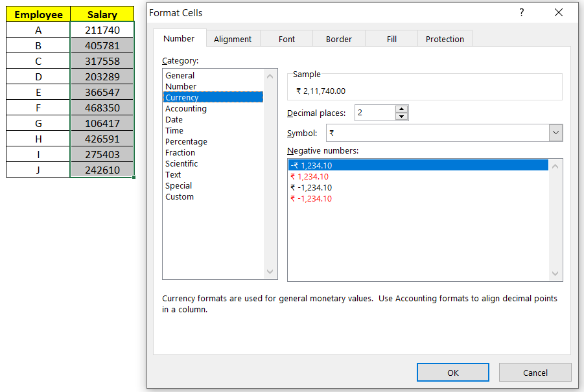This screenshot has width=584, height=392.
Task: Choose the Custom category
Action: 180,196
